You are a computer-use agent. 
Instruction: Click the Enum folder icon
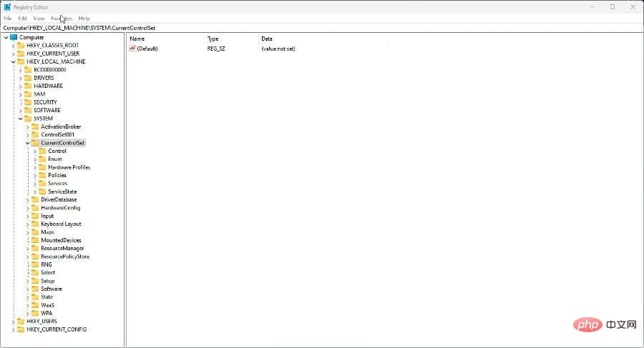tap(42, 159)
